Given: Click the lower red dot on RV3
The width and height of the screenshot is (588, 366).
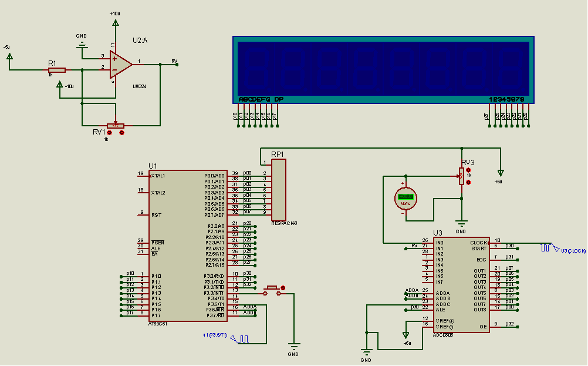Looking at the screenshot, I should (x=468, y=183).
